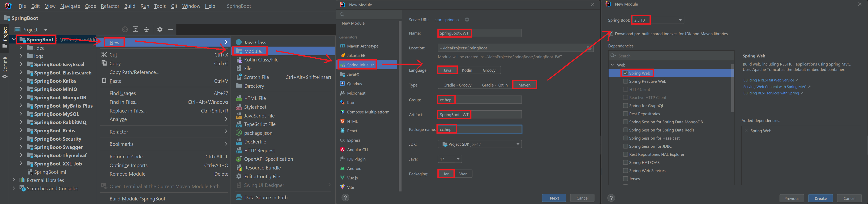868x204 pixels.
Task: Click the gear icon beside start.spring.io
Action: [467, 20]
